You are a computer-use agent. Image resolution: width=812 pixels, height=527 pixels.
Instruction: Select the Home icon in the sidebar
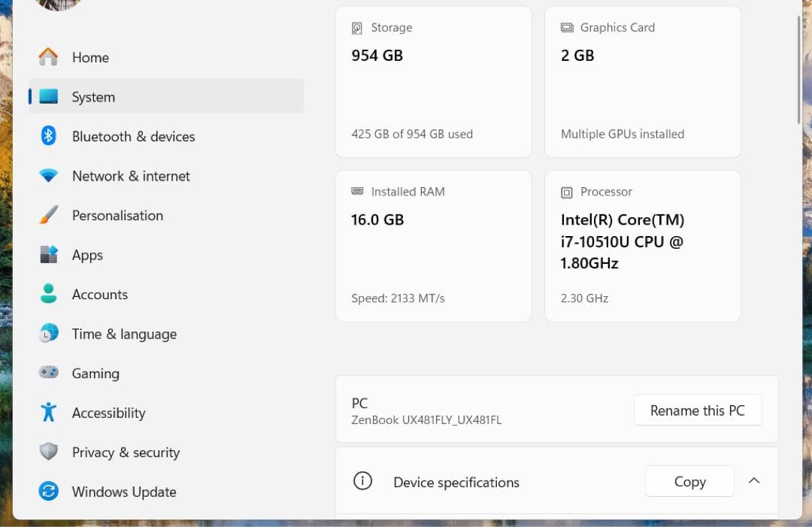pos(47,57)
